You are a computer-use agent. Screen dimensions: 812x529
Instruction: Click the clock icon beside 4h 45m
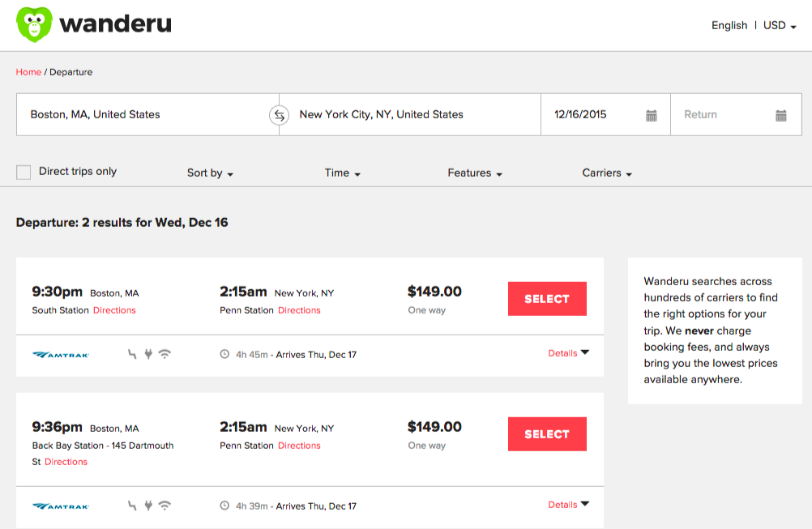(x=224, y=354)
